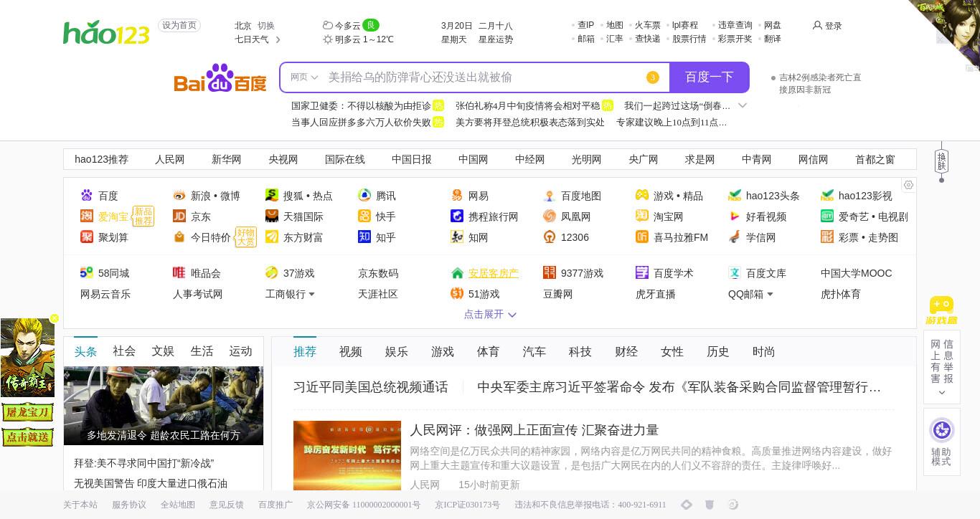Expand sites with 点击展开
Screen dimensions: 980x519
click(490, 314)
